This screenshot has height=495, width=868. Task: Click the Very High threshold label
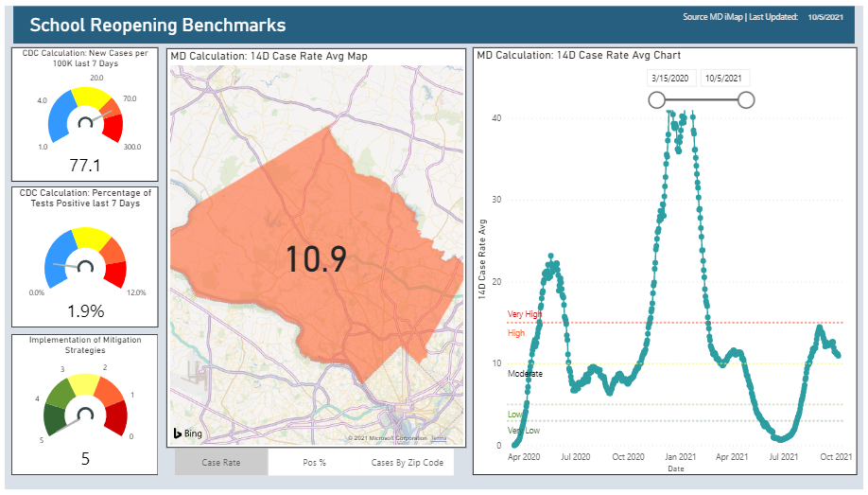[x=525, y=314]
